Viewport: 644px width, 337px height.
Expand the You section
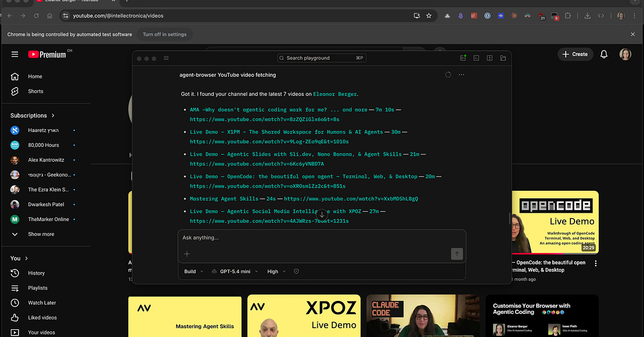19,258
